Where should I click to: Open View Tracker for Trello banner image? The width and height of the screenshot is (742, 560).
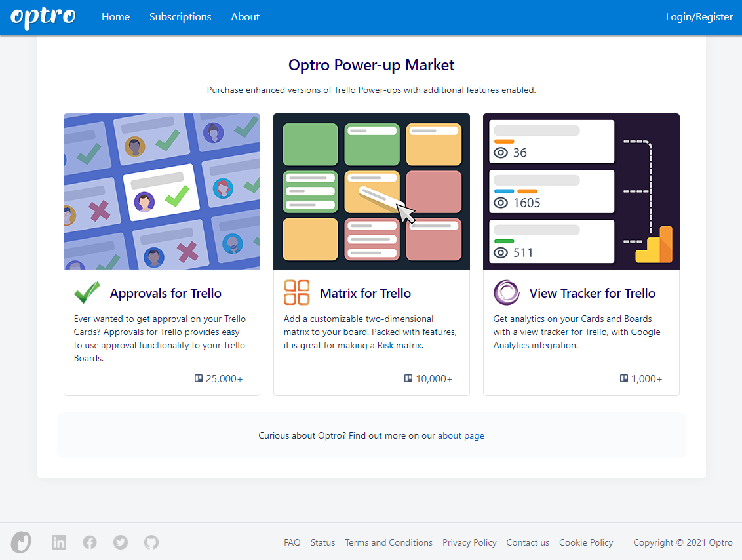(x=581, y=191)
